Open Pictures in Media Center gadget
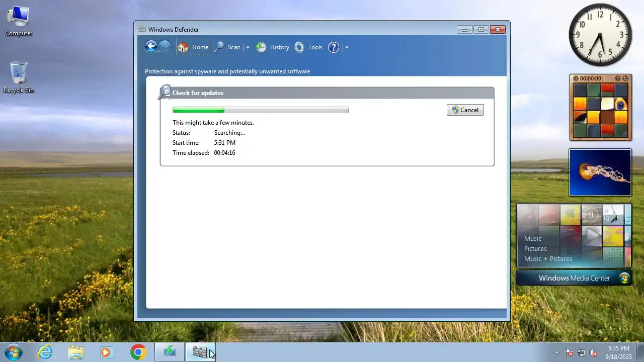644x362 pixels. click(x=535, y=248)
